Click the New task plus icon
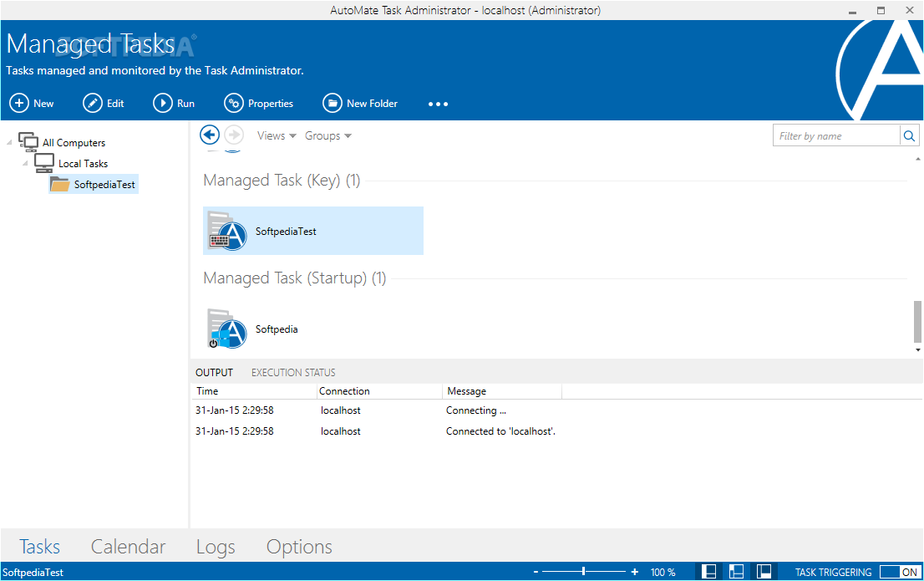Image resolution: width=924 pixels, height=581 pixels. coord(19,103)
